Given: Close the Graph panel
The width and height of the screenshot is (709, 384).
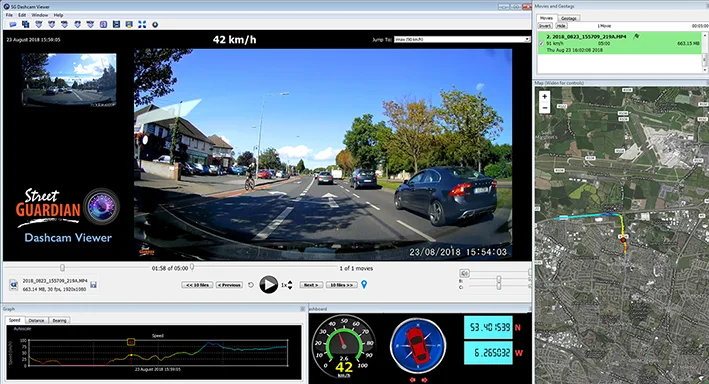Looking at the screenshot, I should pyautogui.click(x=303, y=309).
